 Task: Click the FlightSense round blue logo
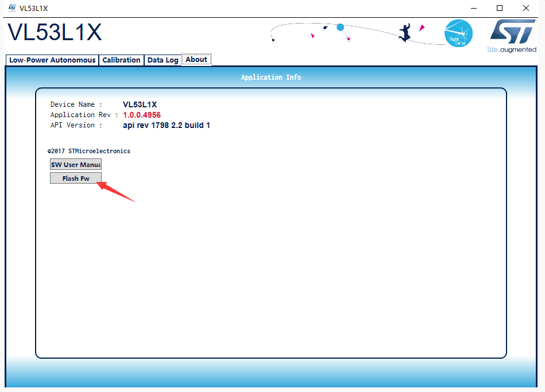pyautogui.click(x=458, y=33)
